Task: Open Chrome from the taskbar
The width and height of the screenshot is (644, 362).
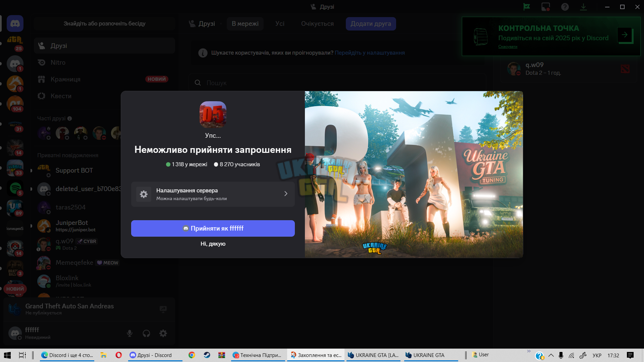Action: 192,355
